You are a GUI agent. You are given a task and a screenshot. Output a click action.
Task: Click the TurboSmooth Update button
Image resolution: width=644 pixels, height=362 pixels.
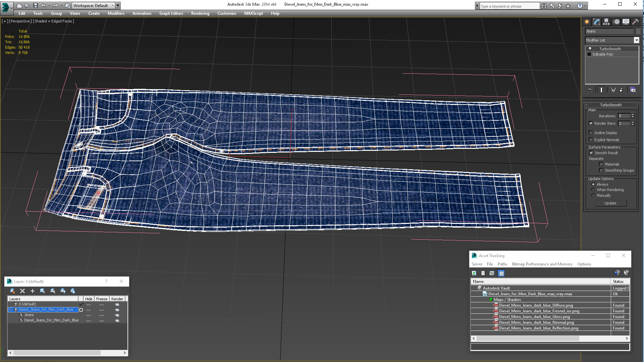coord(610,203)
